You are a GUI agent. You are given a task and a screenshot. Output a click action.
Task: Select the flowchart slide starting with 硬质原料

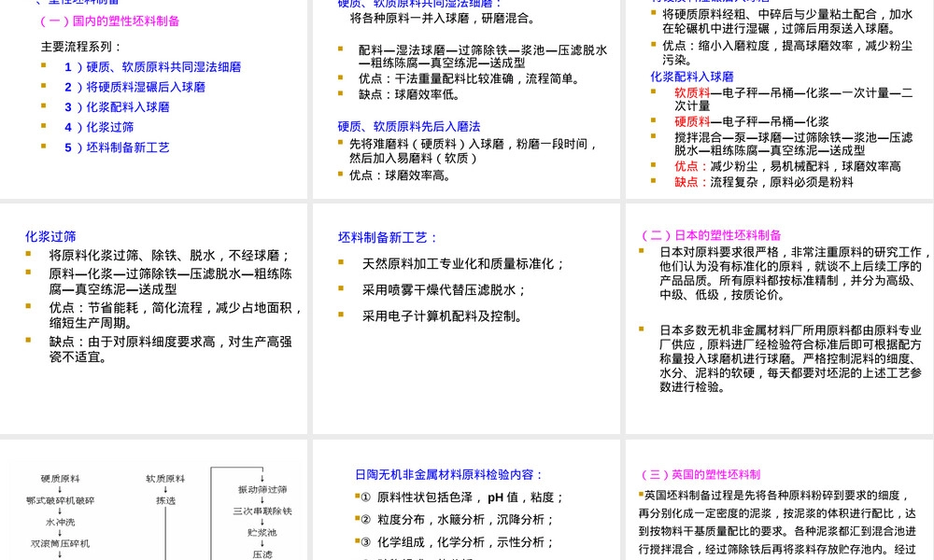pos(154,500)
